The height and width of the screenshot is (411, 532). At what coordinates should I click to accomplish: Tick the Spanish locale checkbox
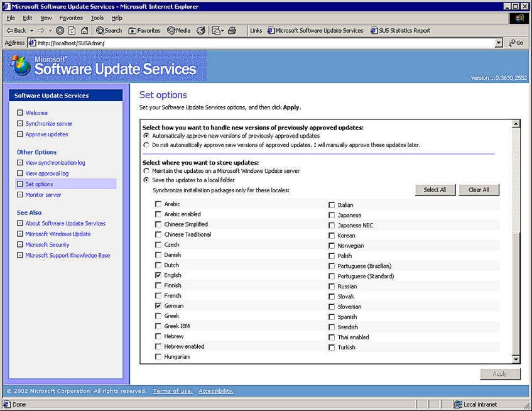click(332, 317)
